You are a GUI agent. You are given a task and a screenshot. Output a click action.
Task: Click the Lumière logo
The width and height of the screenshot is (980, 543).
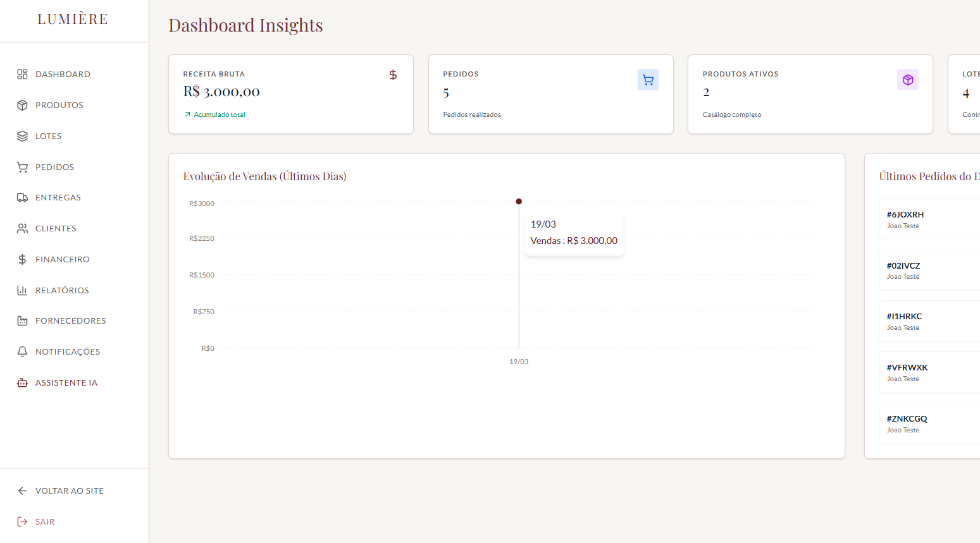[x=73, y=20]
